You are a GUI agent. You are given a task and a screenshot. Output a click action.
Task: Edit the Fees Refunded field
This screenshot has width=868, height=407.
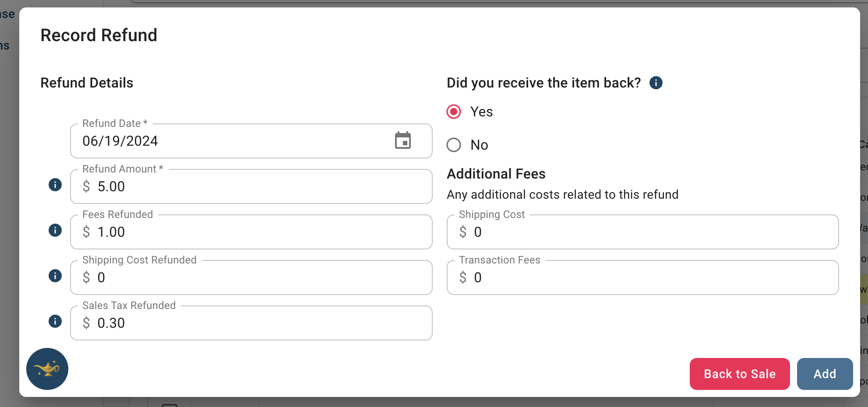251,232
